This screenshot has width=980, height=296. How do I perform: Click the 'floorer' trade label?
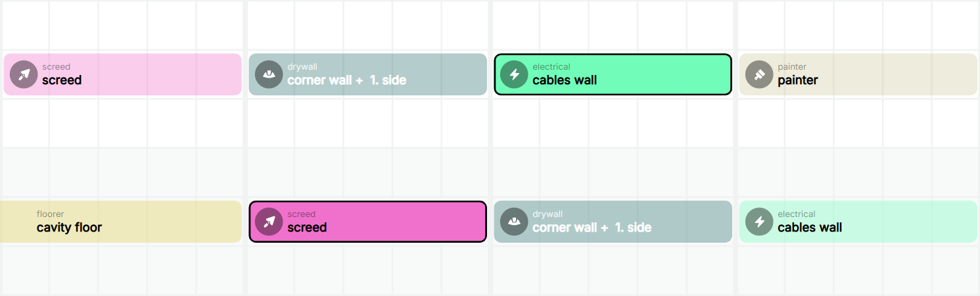coord(51,214)
